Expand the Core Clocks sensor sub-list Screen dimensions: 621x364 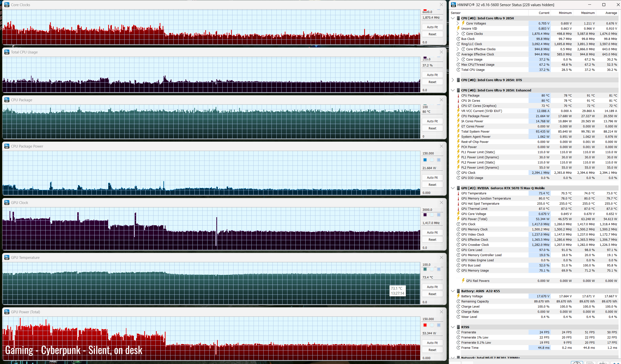(458, 34)
